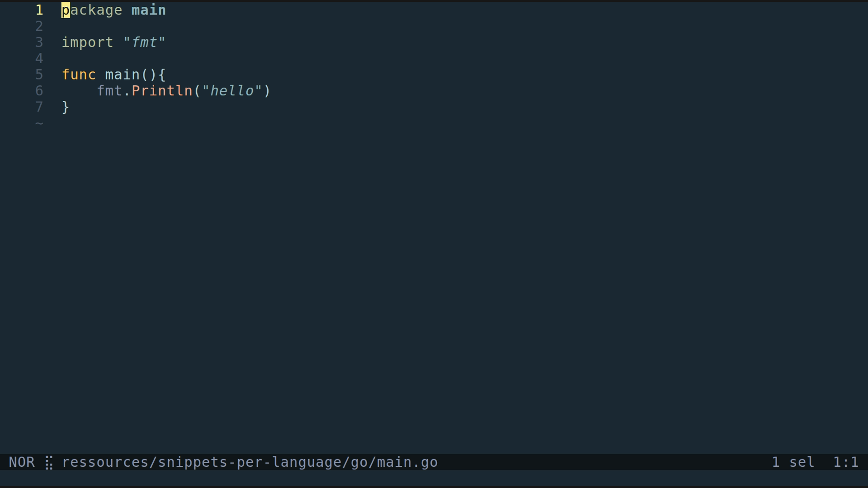Click line number 6 in the gutter
The height and width of the screenshot is (488, 868).
tap(39, 91)
